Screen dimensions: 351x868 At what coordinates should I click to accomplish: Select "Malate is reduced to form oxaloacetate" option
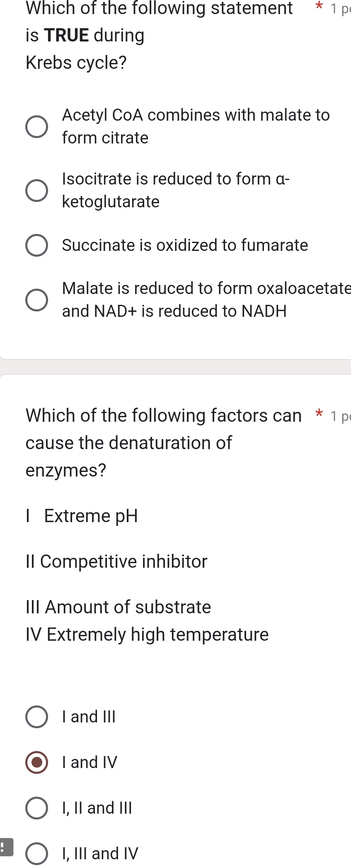(36, 299)
